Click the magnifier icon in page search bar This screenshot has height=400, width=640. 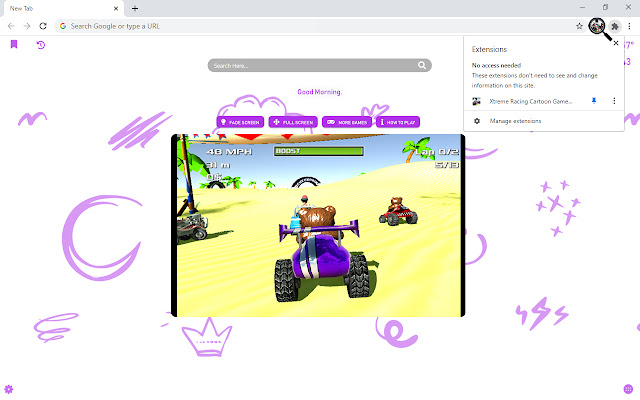coord(422,65)
